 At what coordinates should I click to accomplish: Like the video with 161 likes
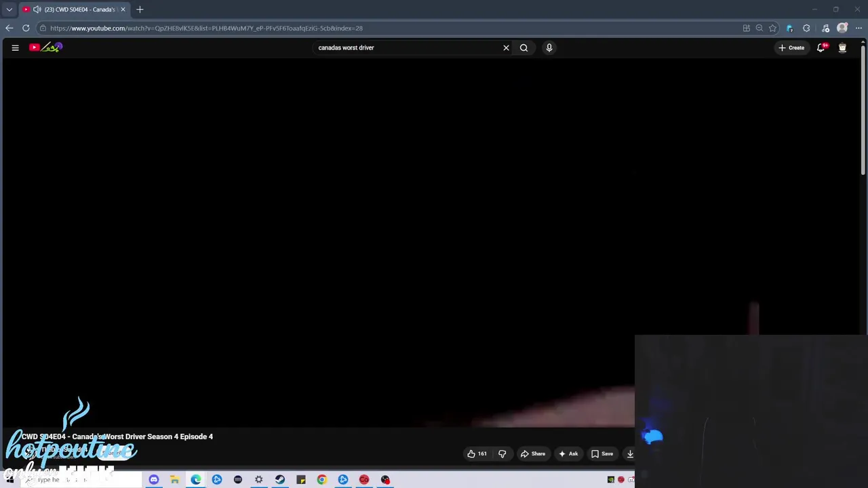pos(477,453)
